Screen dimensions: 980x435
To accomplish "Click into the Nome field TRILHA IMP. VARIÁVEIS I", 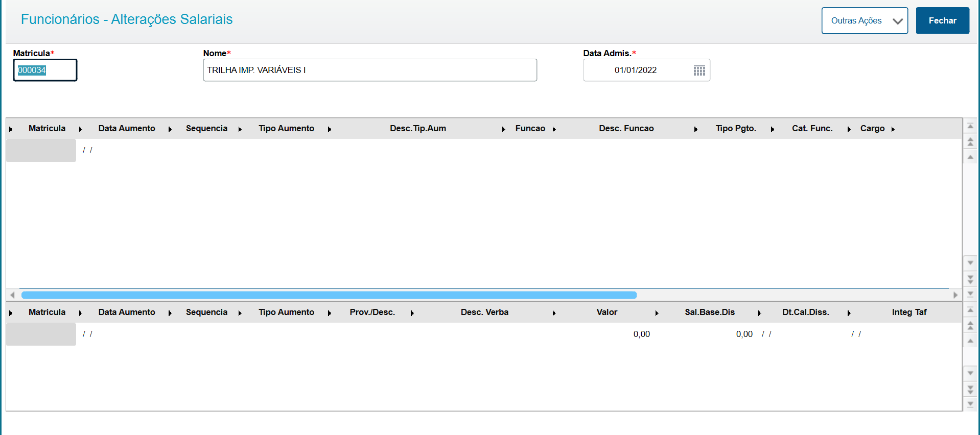I will click(370, 70).
